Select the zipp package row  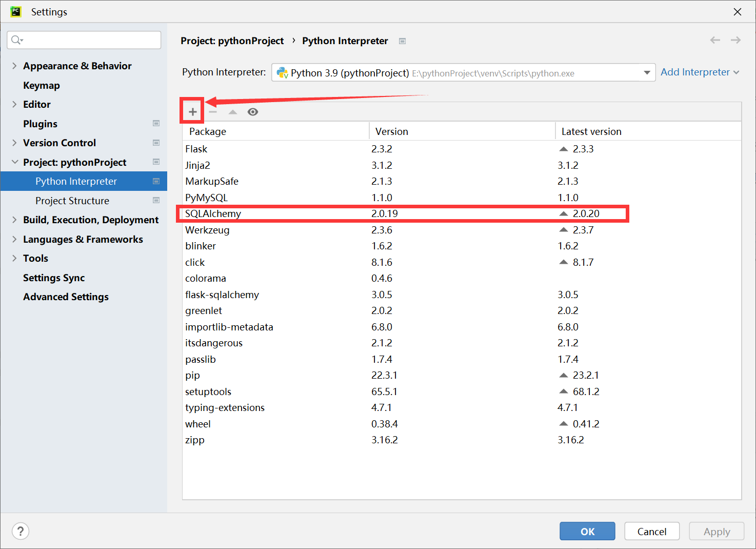click(x=462, y=440)
